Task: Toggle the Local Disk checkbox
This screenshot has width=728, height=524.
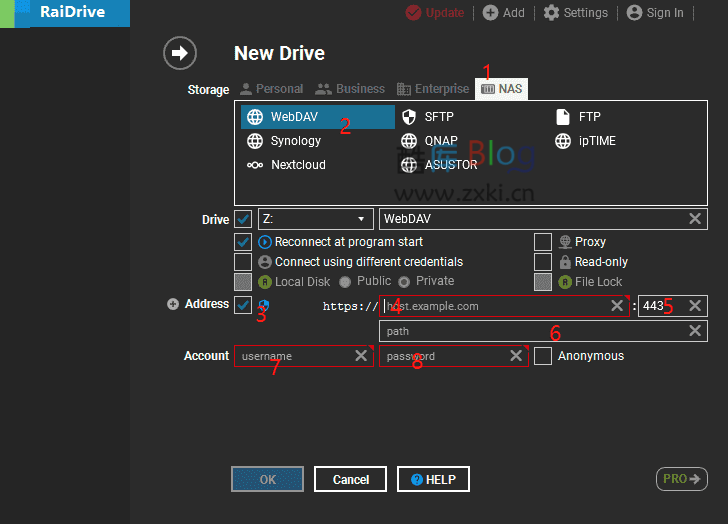Action: coord(243,282)
